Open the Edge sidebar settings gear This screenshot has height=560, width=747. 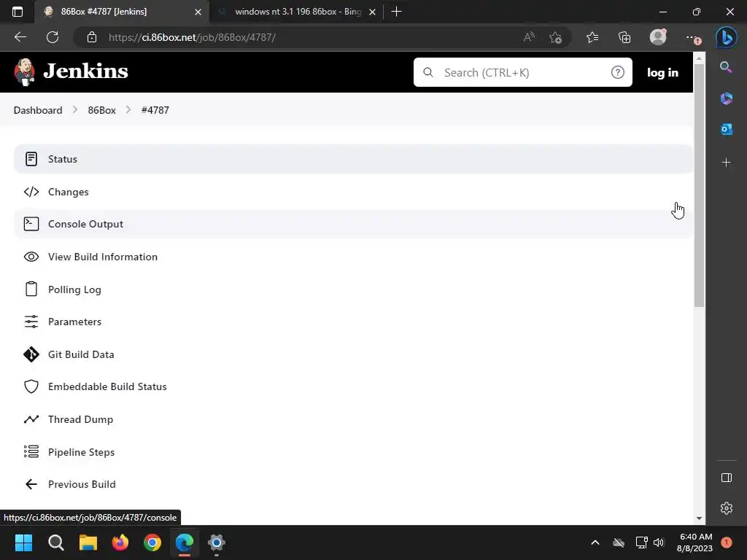click(x=726, y=508)
